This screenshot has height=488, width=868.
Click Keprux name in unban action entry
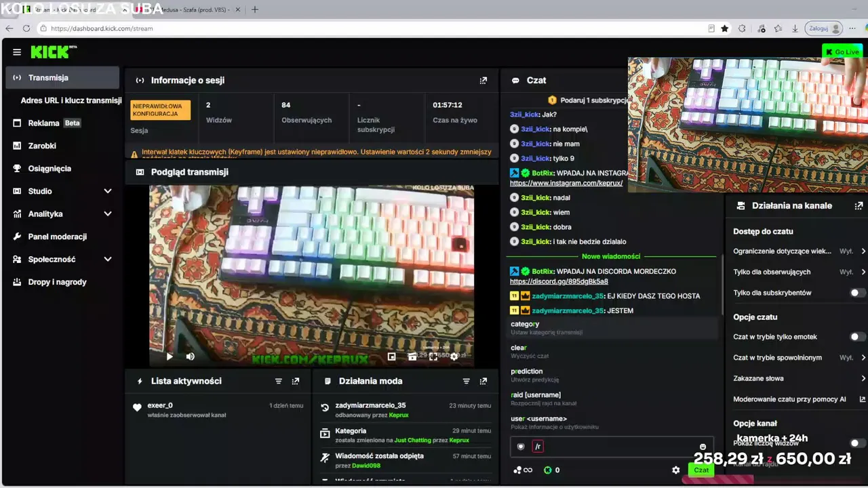(399, 415)
